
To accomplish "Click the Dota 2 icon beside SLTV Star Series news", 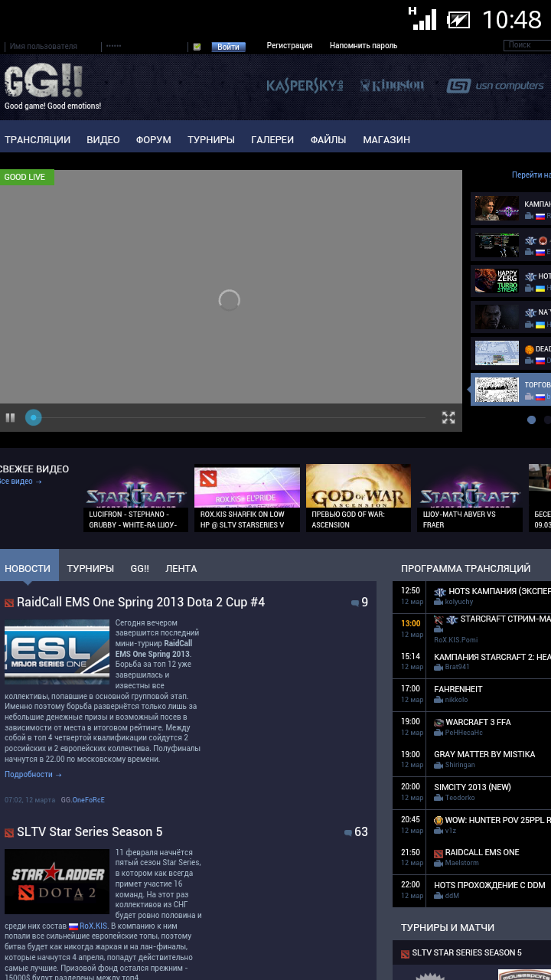I will [9, 833].
